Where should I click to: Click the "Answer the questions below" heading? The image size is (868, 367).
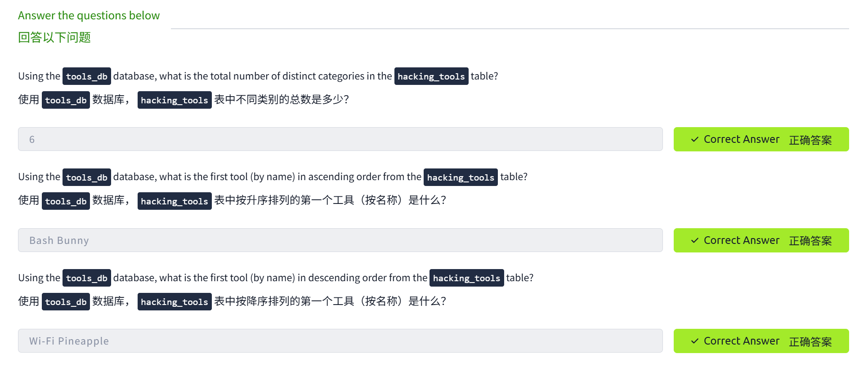point(89,15)
